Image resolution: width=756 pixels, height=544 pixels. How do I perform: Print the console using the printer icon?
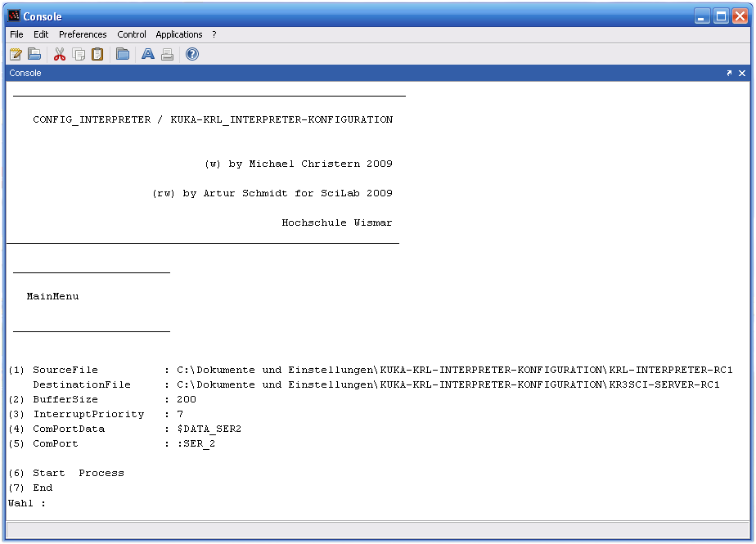click(x=167, y=54)
